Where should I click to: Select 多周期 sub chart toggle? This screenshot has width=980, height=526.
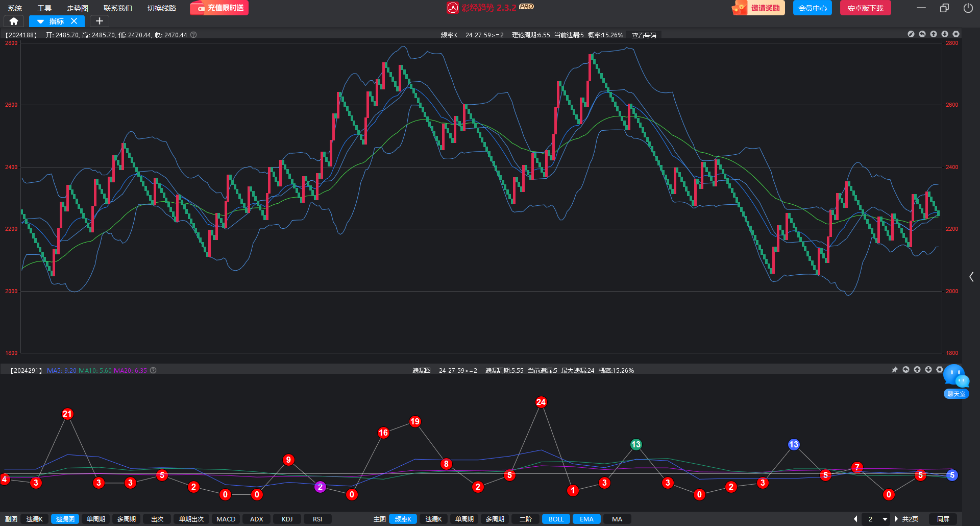(x=127, y=519)
